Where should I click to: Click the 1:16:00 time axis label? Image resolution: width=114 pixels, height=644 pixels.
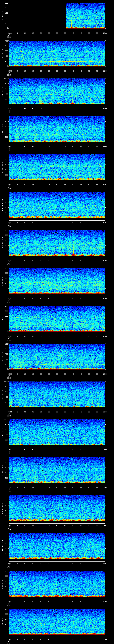tap(9, 298)
